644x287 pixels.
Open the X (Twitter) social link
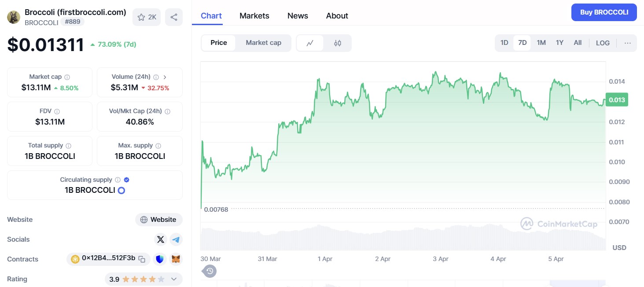tap(161, 239)
